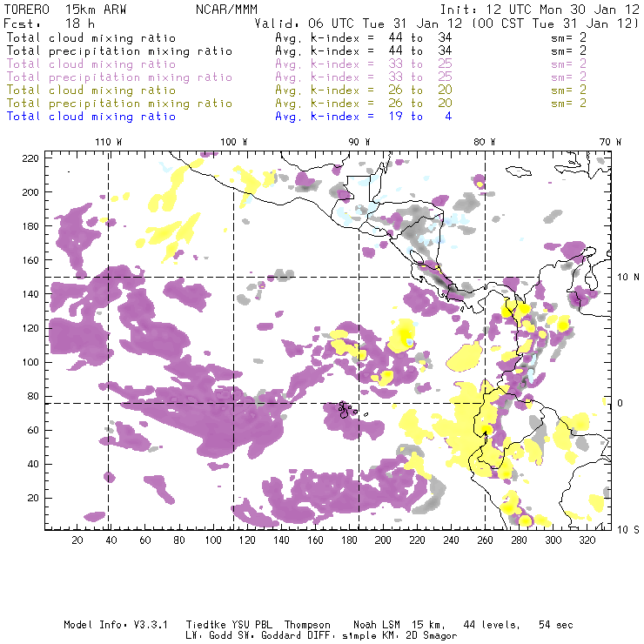Image resolution: width=644 pixels, height=644 pixels.
Task: Click the purple "sm= 2" beside precipitation mixing ratio
Action: click(568, 77)
